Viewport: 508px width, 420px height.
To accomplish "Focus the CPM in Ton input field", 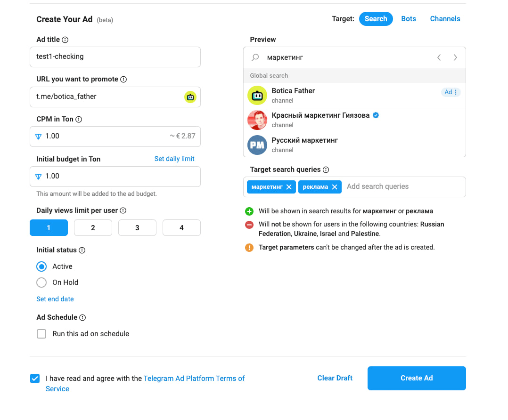I will point(115,137).
